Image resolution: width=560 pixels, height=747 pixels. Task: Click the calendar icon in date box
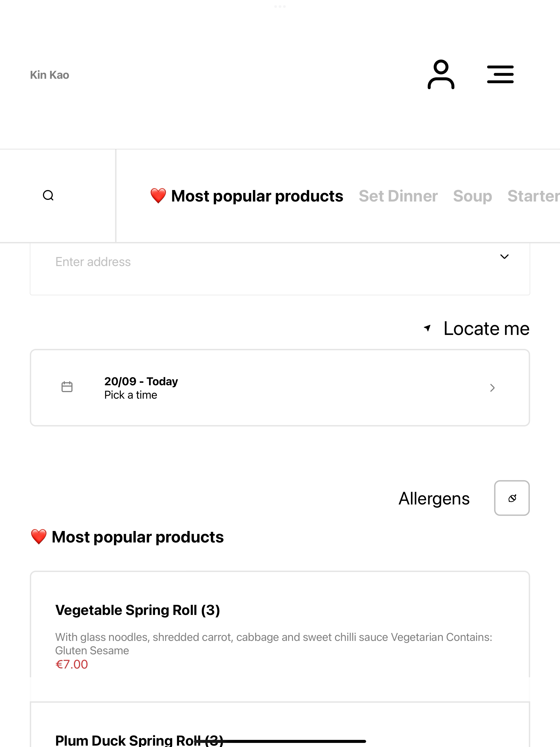click(67, 387)
